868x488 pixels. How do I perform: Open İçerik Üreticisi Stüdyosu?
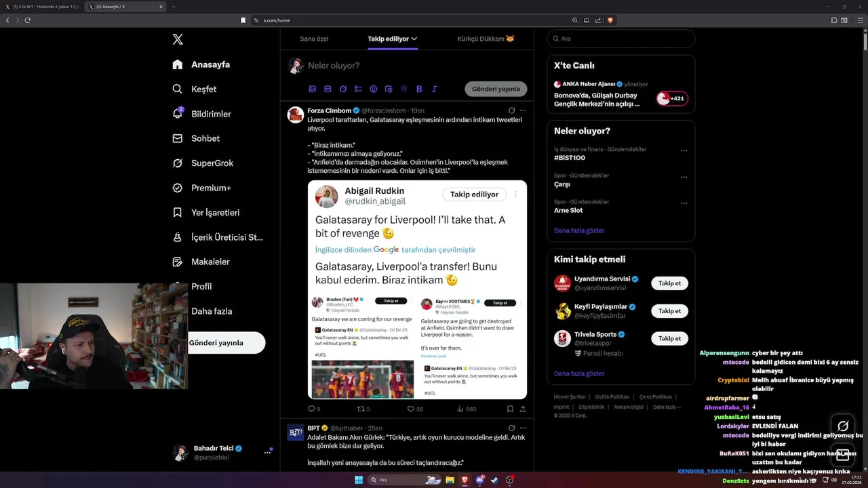pyautogui.click(x=217, y=237)
